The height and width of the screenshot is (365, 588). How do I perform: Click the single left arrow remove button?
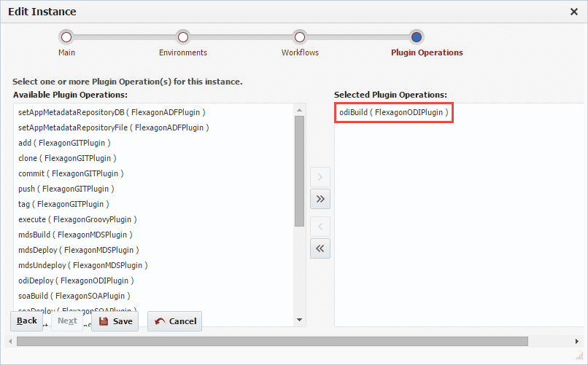320,226
